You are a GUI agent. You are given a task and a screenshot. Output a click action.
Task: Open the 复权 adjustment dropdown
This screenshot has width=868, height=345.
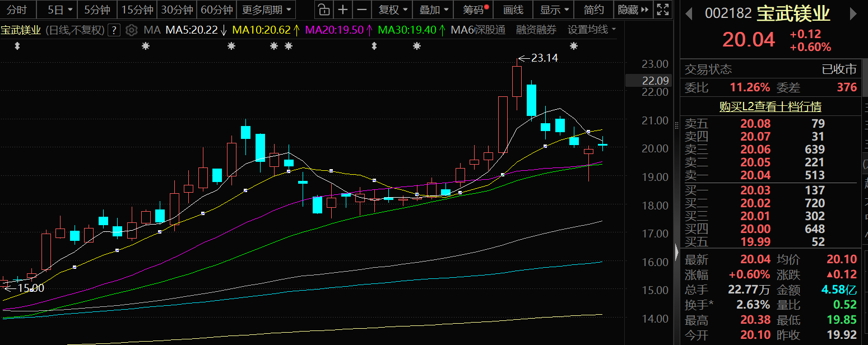(x=392, y=10)
